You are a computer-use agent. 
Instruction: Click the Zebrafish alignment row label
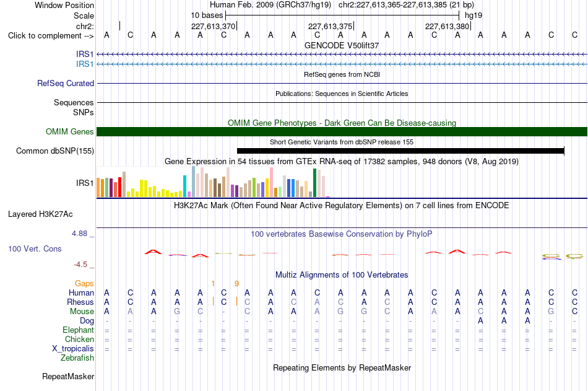[77, 358]
